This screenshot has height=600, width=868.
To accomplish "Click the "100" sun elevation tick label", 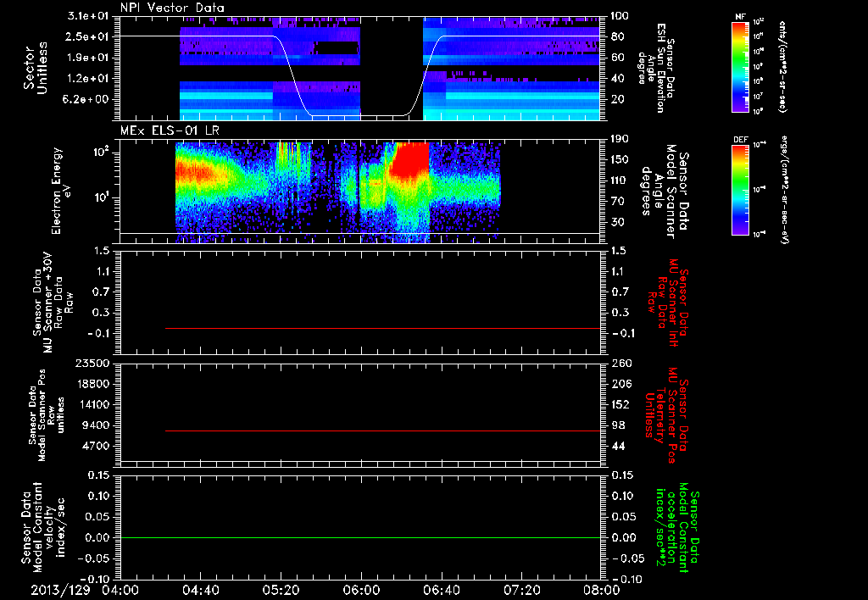I will click(620, 16).
